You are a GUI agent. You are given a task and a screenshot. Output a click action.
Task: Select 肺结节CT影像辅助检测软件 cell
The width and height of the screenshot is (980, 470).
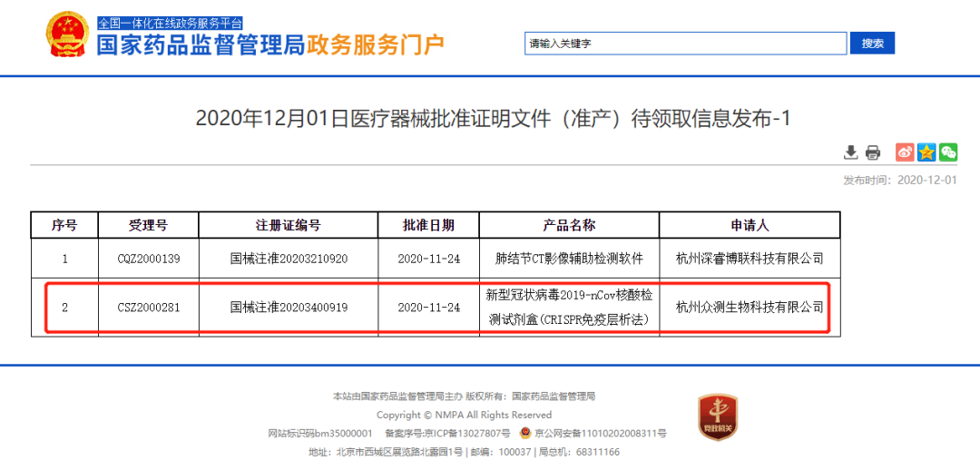point(569,258)
